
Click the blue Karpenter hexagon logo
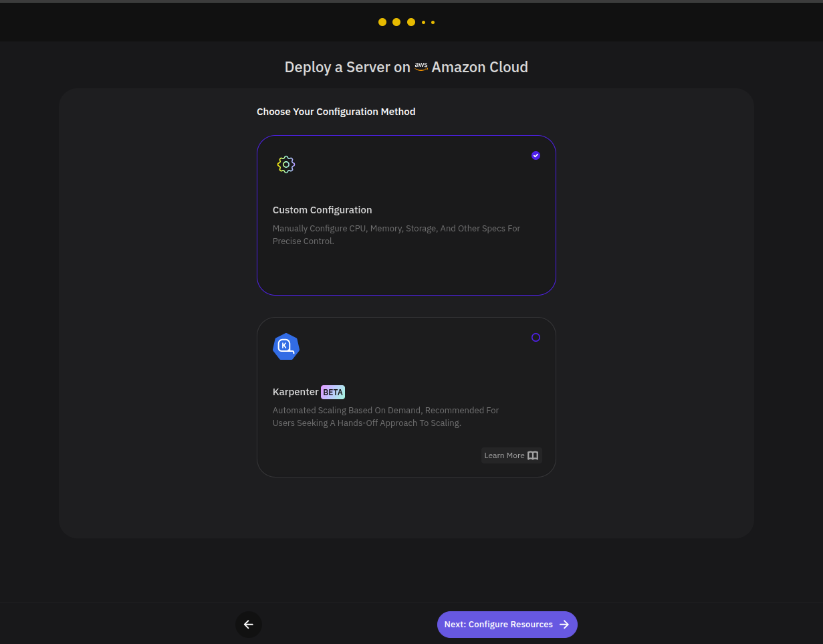pos(286,346)
